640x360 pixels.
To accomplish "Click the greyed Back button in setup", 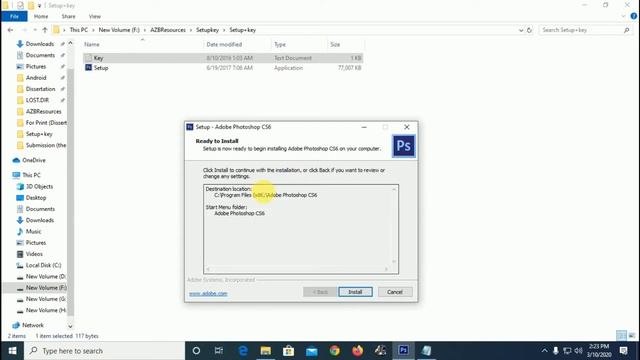I will point(320,292).
